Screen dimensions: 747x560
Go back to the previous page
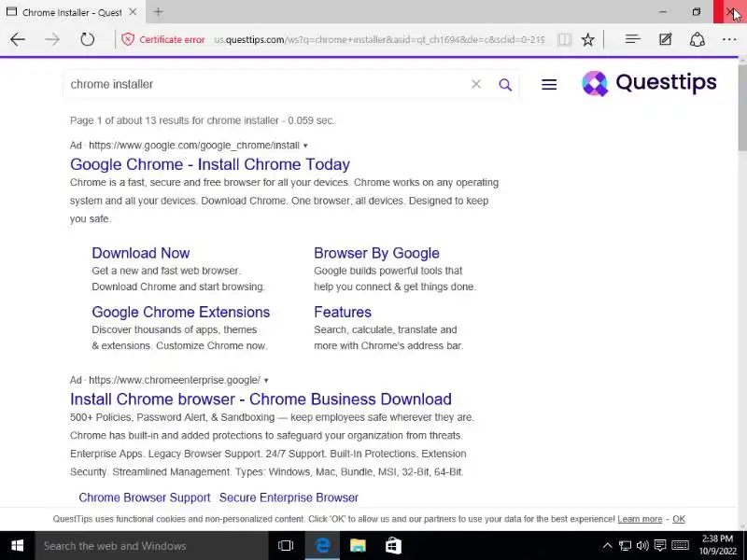coord(18,39)
